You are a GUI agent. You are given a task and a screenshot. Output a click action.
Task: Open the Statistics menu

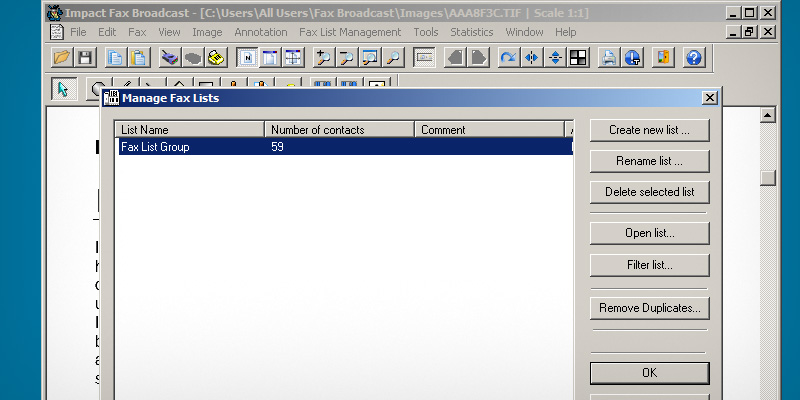(x=471, y=32)
